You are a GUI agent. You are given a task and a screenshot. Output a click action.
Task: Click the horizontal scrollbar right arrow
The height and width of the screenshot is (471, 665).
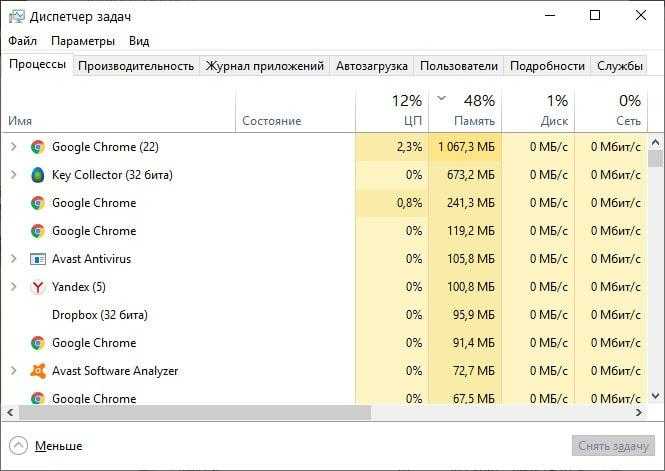pyautogui.click(x=639, y=412)
